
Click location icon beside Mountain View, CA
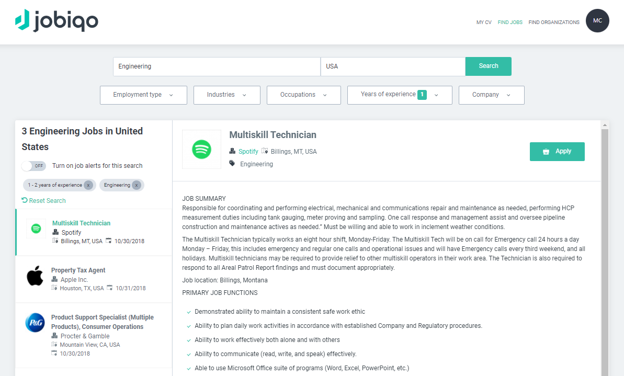point(54,345)
